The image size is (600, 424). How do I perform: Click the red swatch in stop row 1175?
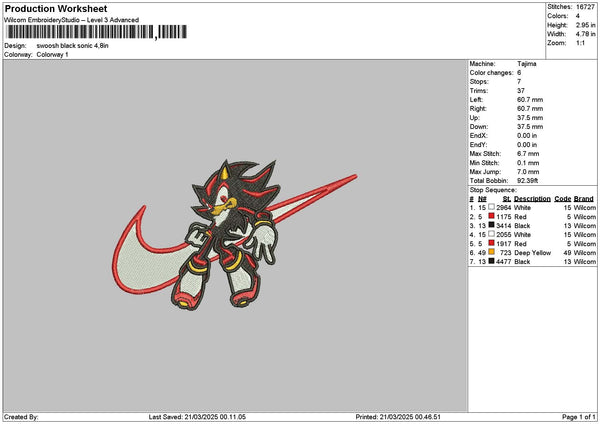[x=491, y=216]
